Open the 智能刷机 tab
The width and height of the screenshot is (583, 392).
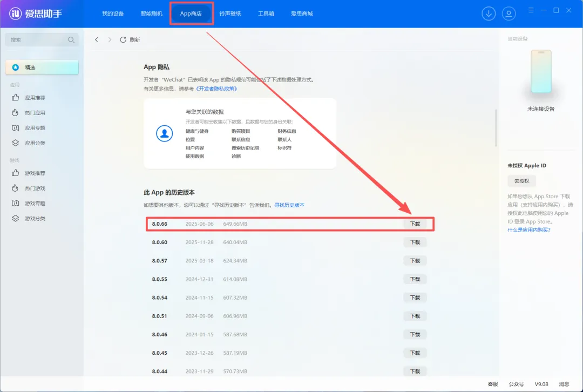coord(151,13)
